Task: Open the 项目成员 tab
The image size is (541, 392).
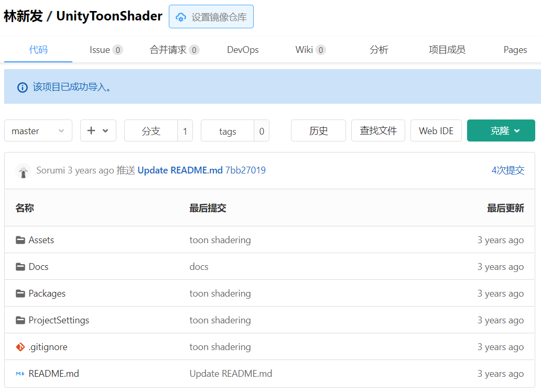Action: click(447, 50)
